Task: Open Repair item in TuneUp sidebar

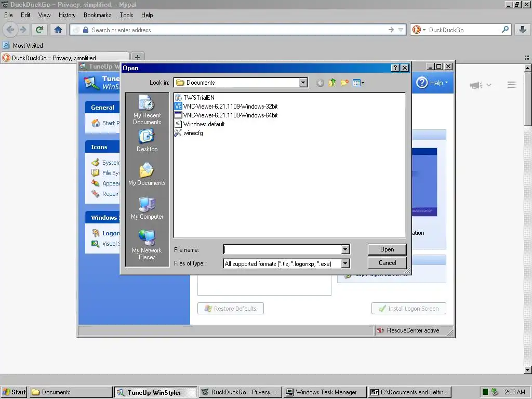Action: [105, 194]
